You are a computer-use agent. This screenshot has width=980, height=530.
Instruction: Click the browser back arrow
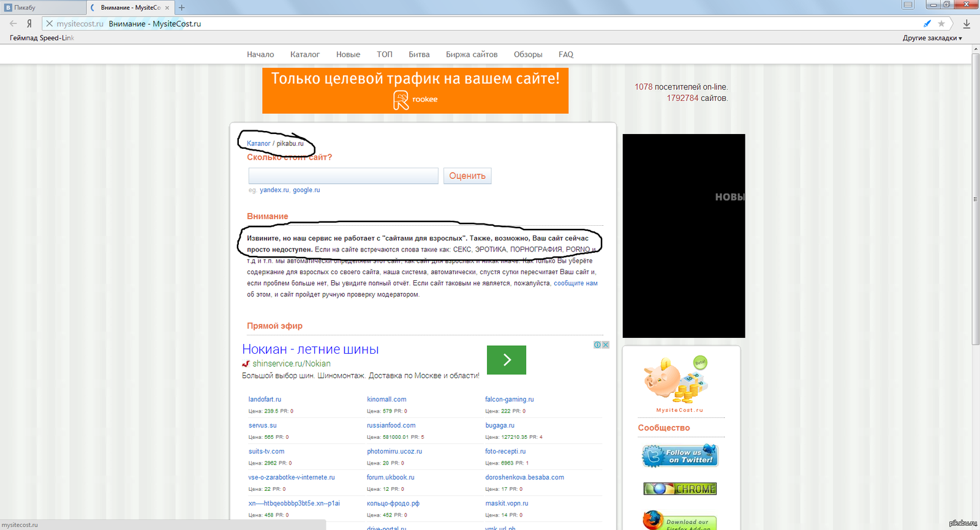13,23
